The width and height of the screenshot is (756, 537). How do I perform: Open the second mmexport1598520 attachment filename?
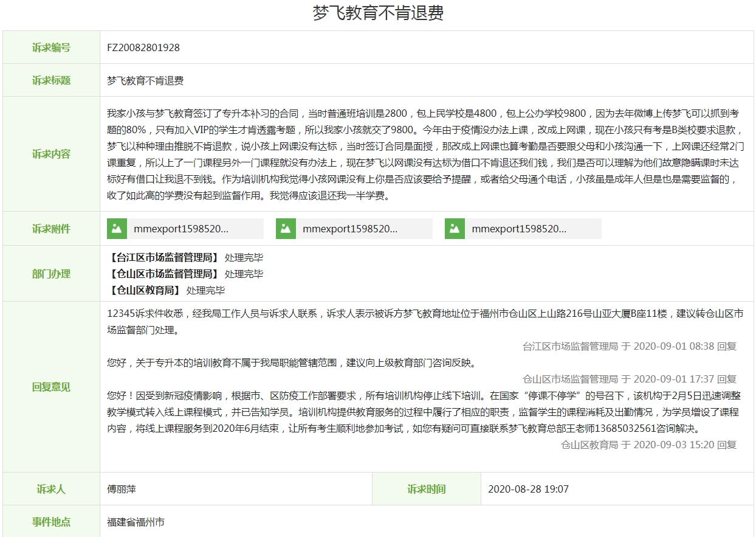(x=350, y=229)
